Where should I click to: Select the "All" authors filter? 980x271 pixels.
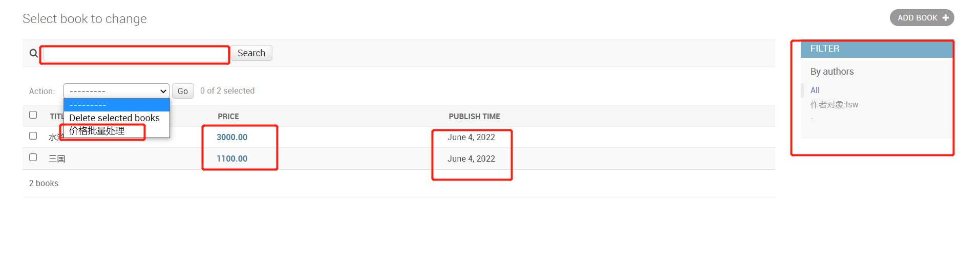815,91
